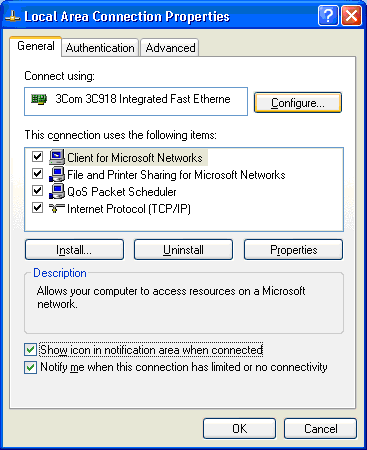The image size is (367, 450).
Task: Click the 3Com adapter name field
Action: click(136, 101)
